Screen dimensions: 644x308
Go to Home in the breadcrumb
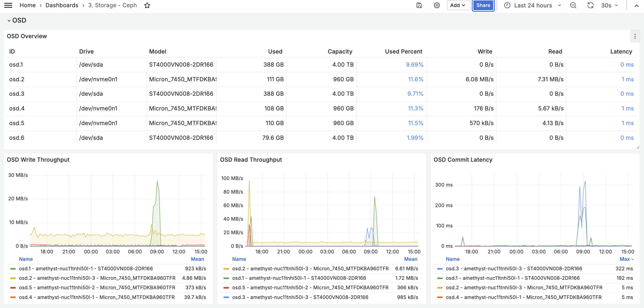(x=28, y=5)
